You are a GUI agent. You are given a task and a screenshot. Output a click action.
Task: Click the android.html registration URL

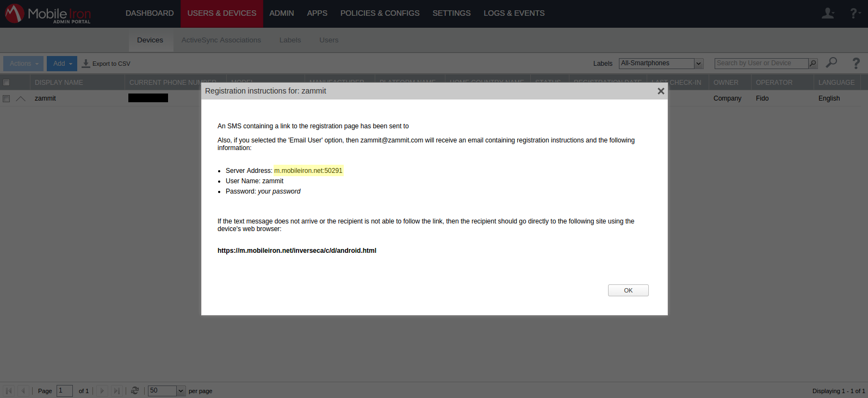[x=296, y=251]
